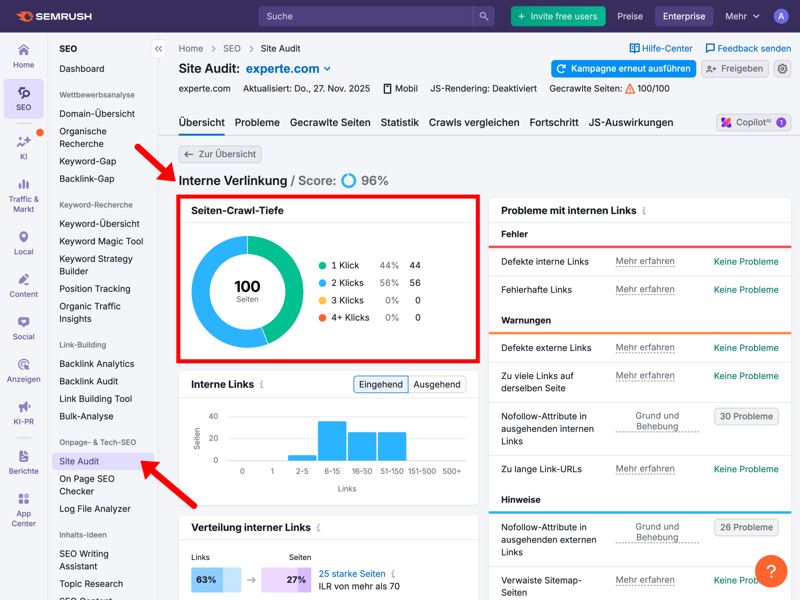Image resolution: width=800 pixels, height=600 pixels.
Task: Click the search magnifier icon
Action: (484, 16)
